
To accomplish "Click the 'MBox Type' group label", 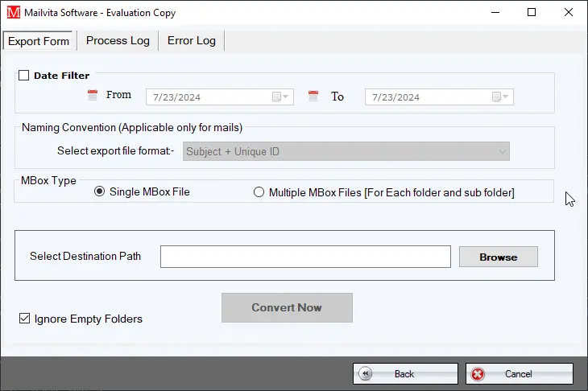I will [x=48, y=180].
